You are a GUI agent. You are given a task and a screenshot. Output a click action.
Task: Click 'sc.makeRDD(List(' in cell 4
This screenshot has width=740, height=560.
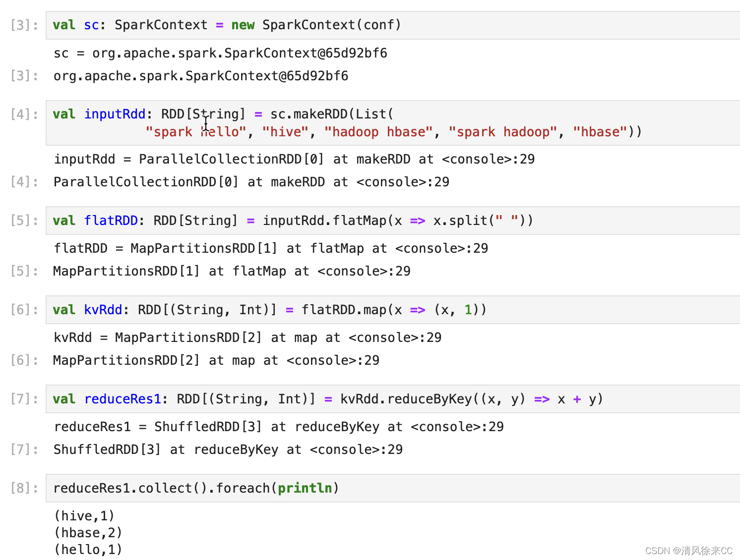[332, 114]
